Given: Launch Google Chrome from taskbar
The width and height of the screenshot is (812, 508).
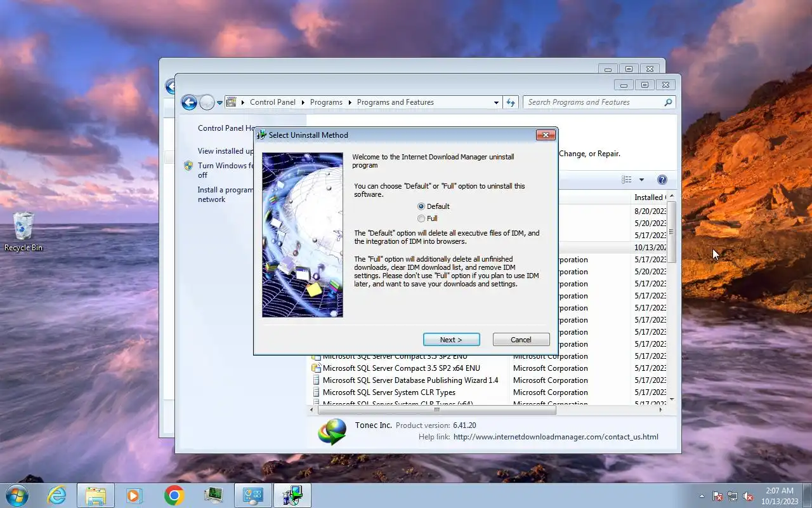Looking at the screenshot, I should point(174,495).
